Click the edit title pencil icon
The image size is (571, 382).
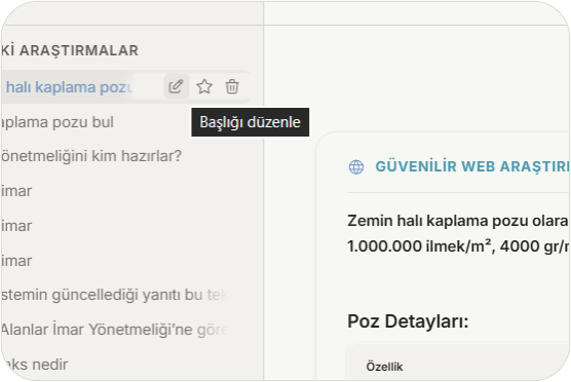176,87
